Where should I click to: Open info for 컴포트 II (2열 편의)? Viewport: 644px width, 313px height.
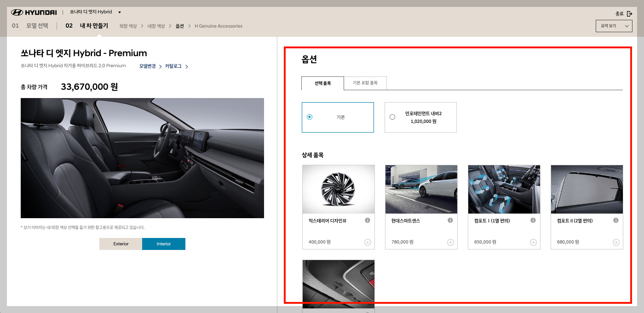click(x=616, y=220)
